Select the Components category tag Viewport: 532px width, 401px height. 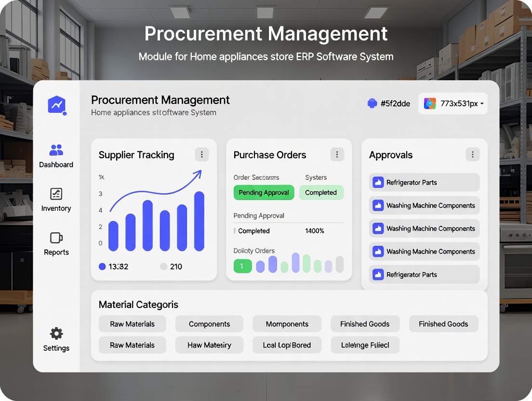click(x=209, y=324)
